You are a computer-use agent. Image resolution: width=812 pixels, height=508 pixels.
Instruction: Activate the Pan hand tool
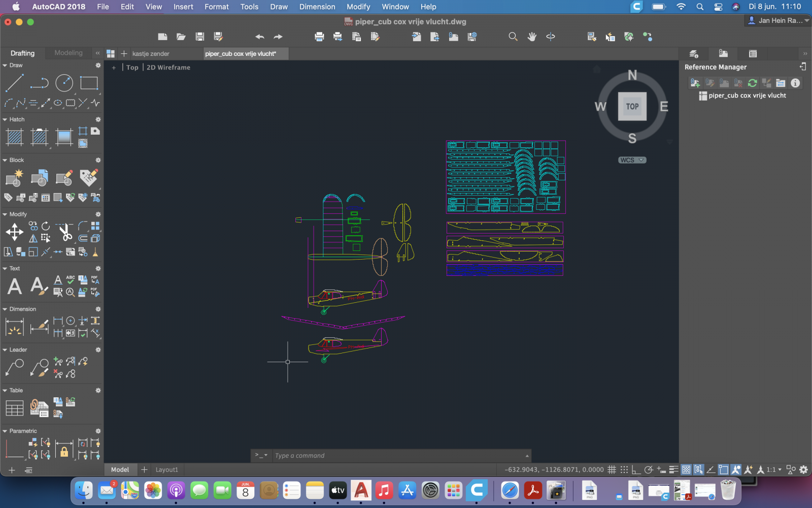532,37
